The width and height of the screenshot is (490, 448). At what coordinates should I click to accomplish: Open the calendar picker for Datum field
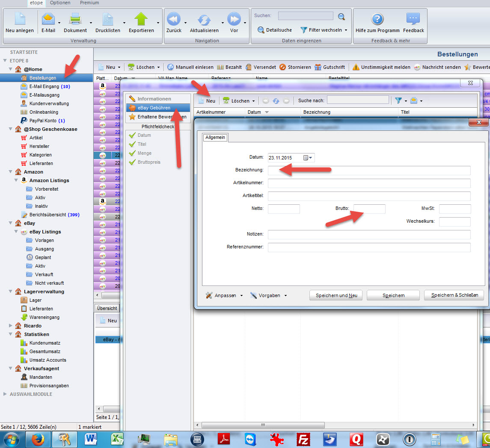pyautogui.click(x=308, y=158)
